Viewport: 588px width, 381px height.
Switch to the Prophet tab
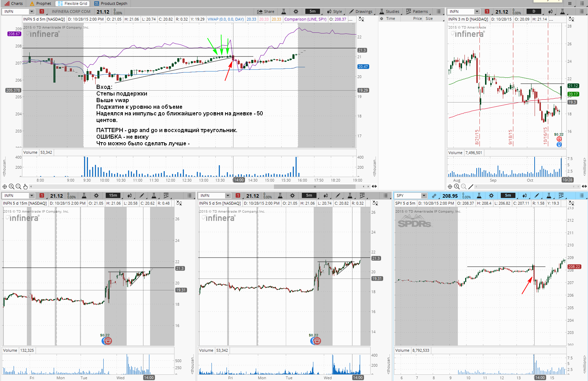coord(40,3)
